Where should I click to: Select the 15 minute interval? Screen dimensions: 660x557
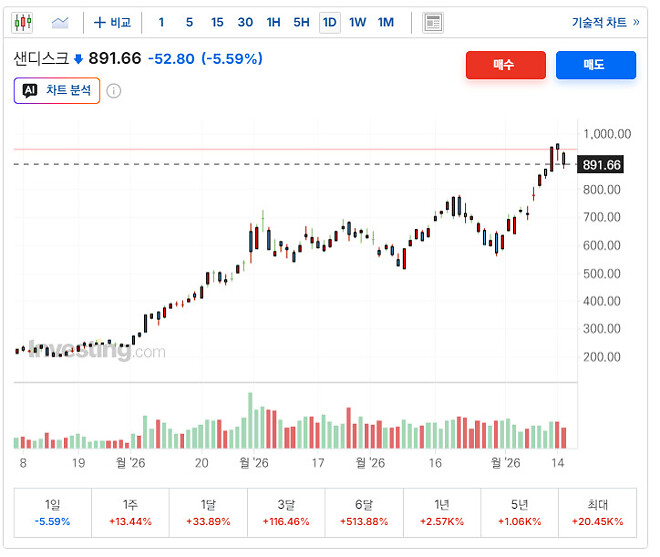217,22
